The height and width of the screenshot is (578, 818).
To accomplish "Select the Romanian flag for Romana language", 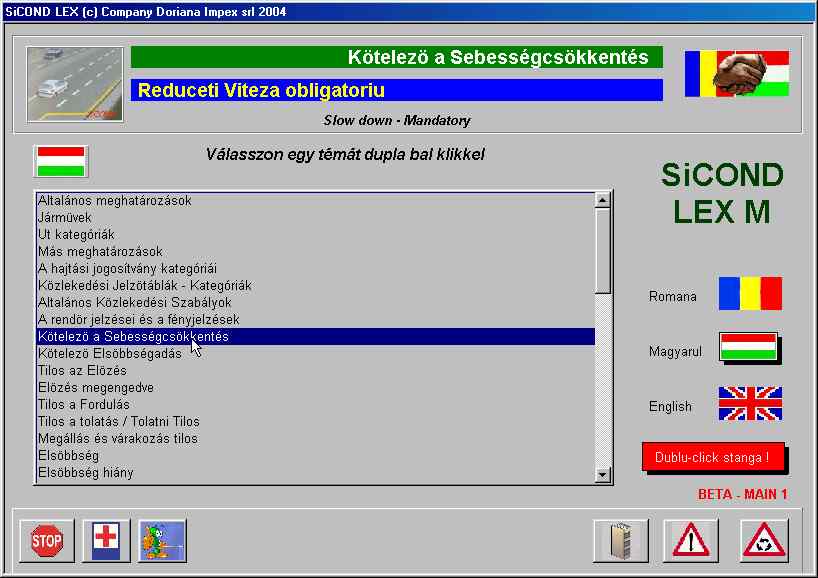I will click(750, 294).
